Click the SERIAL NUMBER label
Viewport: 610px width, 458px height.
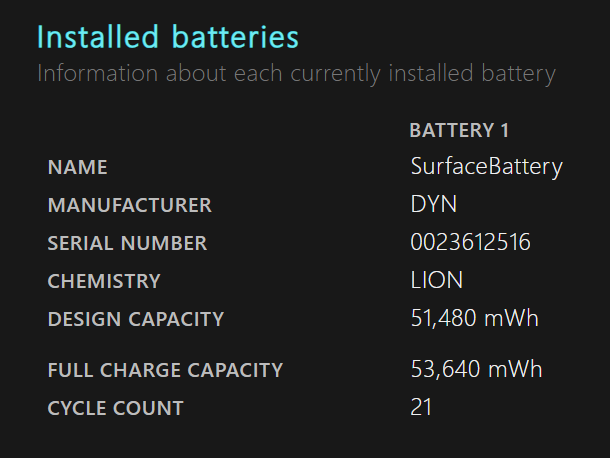[127, 243]
